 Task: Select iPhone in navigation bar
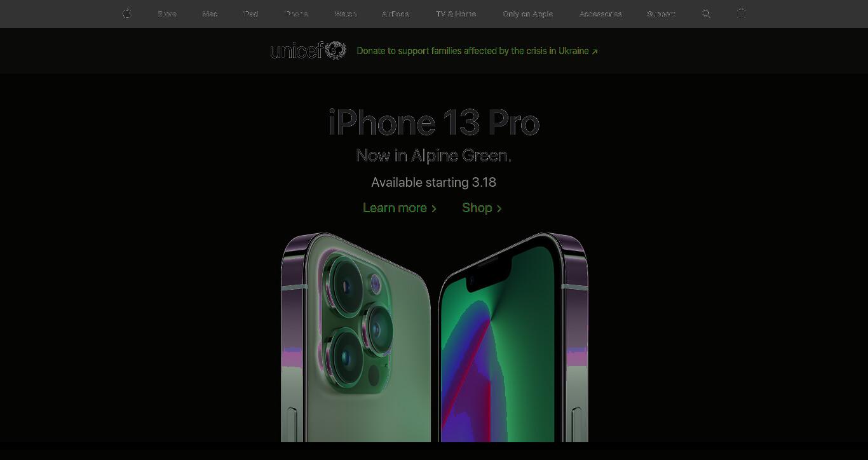pyautogui.click(x=296, y=14)
